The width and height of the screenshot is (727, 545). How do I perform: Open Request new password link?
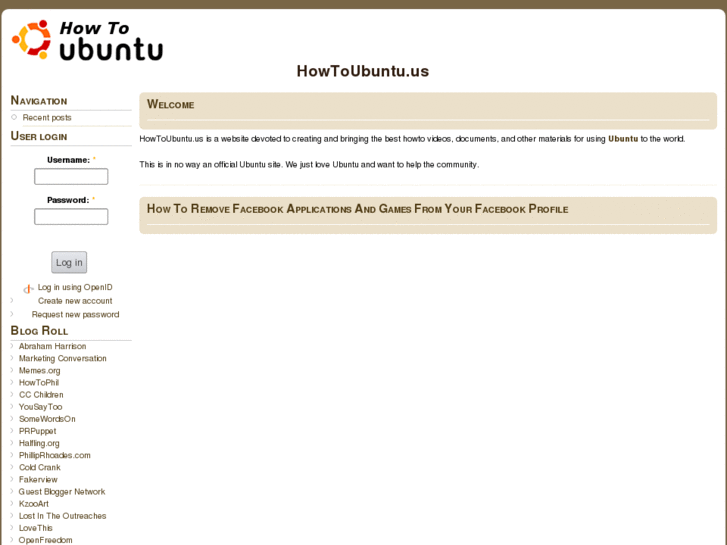coord(75,314)
